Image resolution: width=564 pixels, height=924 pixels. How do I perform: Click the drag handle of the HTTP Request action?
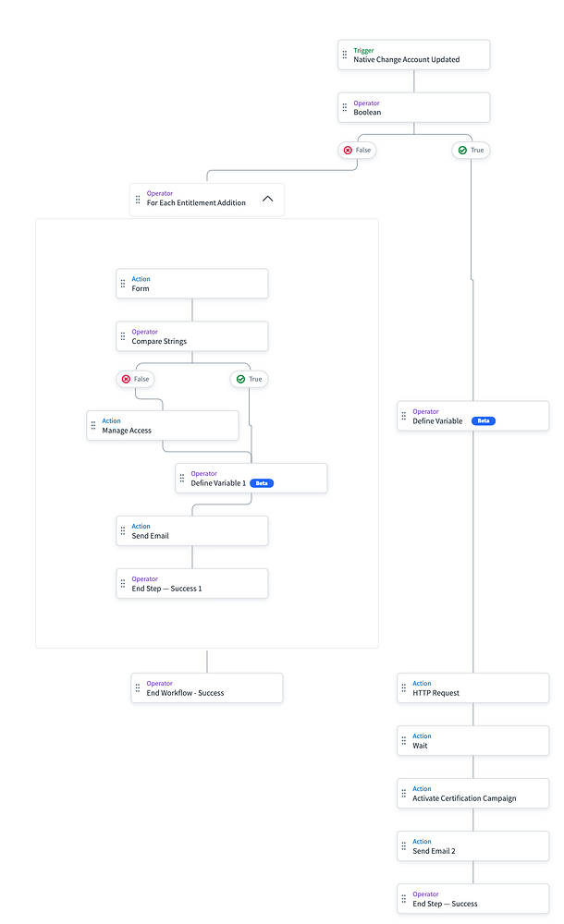click(405, 687)
